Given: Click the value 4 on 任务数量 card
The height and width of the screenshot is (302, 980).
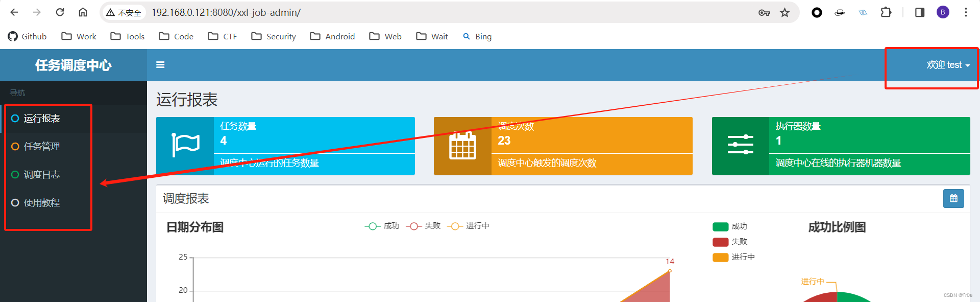Looking at the screenshot, I should click(223, 141).
